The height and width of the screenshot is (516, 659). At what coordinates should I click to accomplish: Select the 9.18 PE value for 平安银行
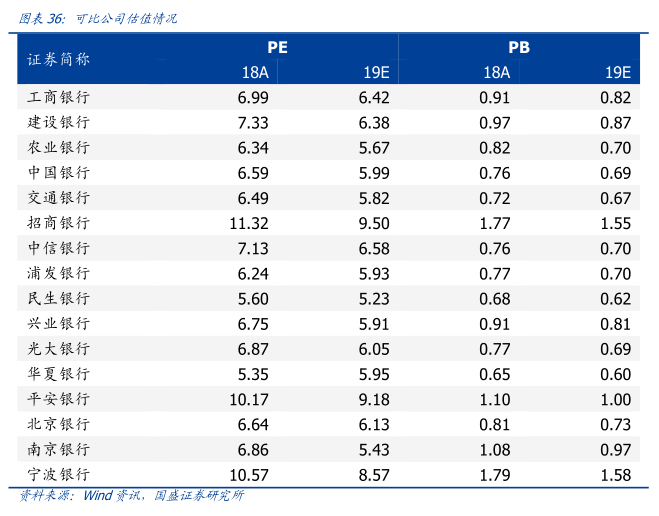[x=374, y=399]
